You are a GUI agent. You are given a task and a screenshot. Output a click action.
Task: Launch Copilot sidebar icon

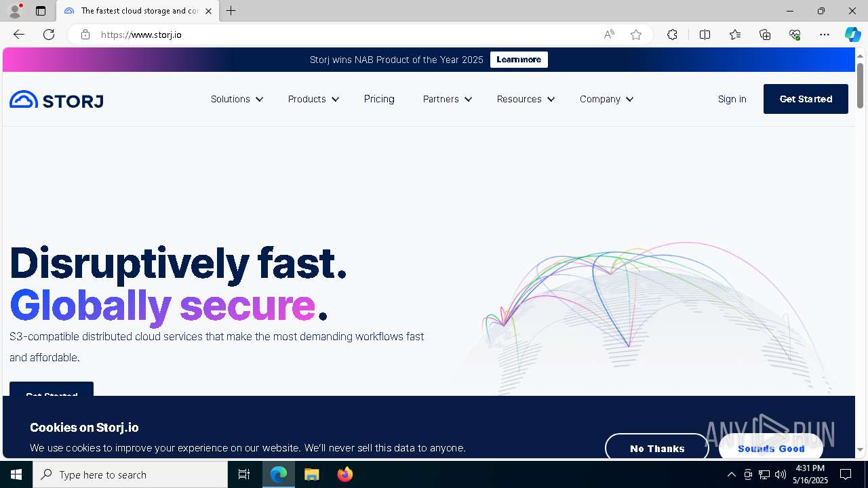pos(852,35)
